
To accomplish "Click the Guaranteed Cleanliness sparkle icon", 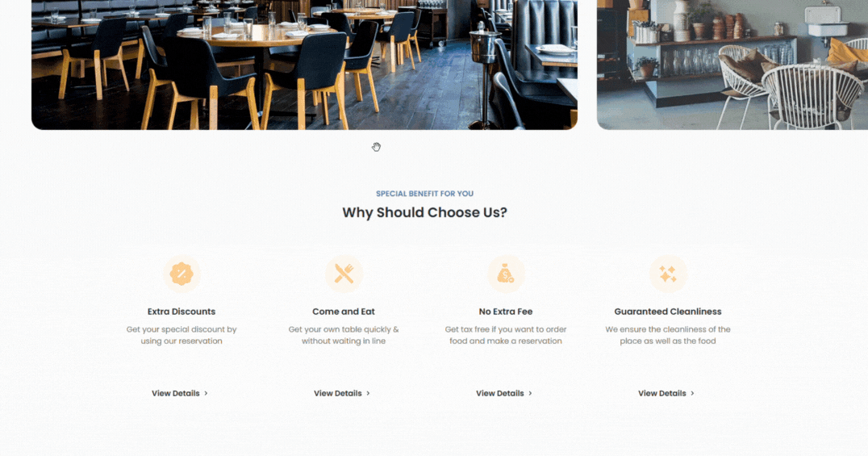I will tap(668, 274).
